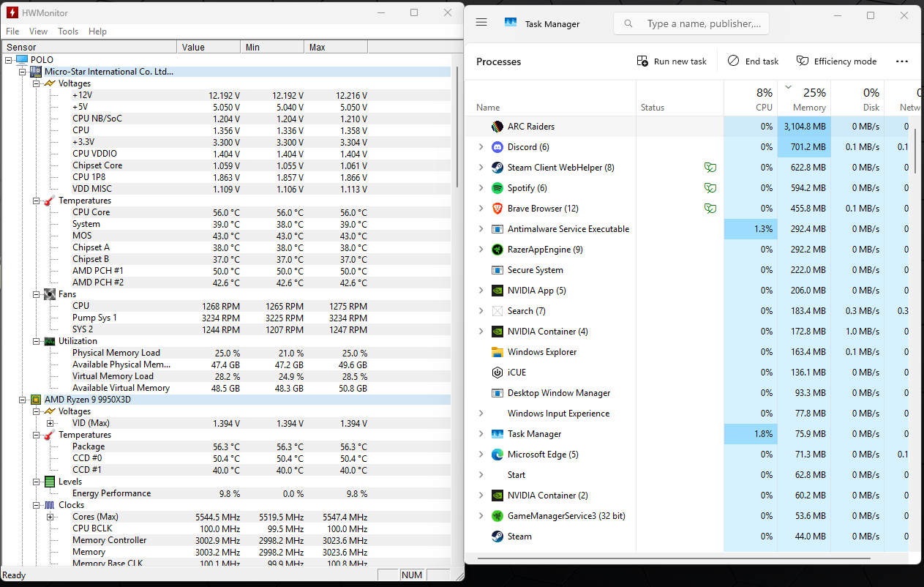Open the File menu in HWMonitor
This screenshot has height=587, width=924.
coord(12,31)
